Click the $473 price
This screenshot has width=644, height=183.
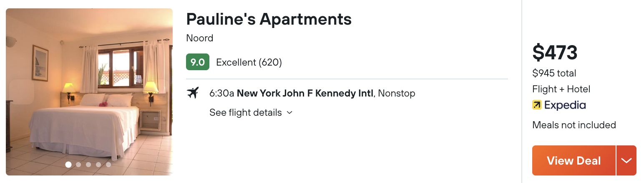pos(555,53)
